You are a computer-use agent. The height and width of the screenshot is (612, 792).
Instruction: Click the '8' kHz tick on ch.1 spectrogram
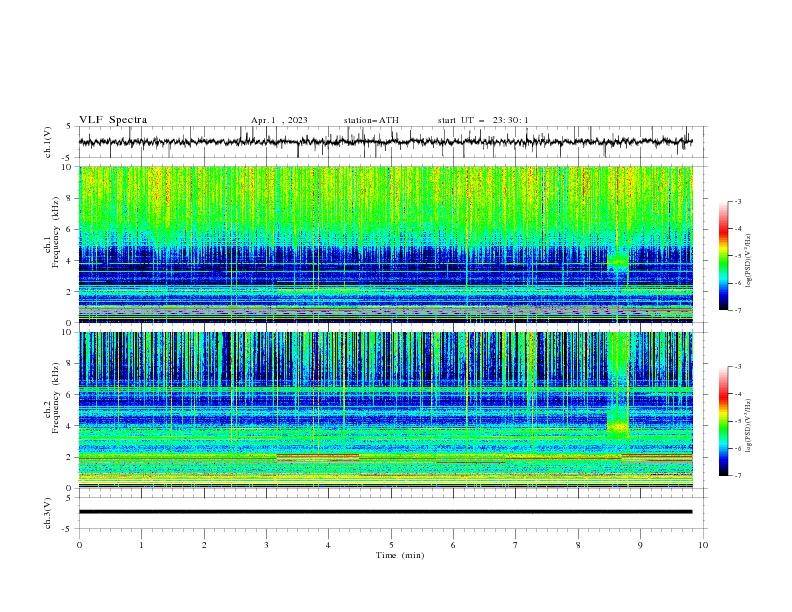(69, 198)
